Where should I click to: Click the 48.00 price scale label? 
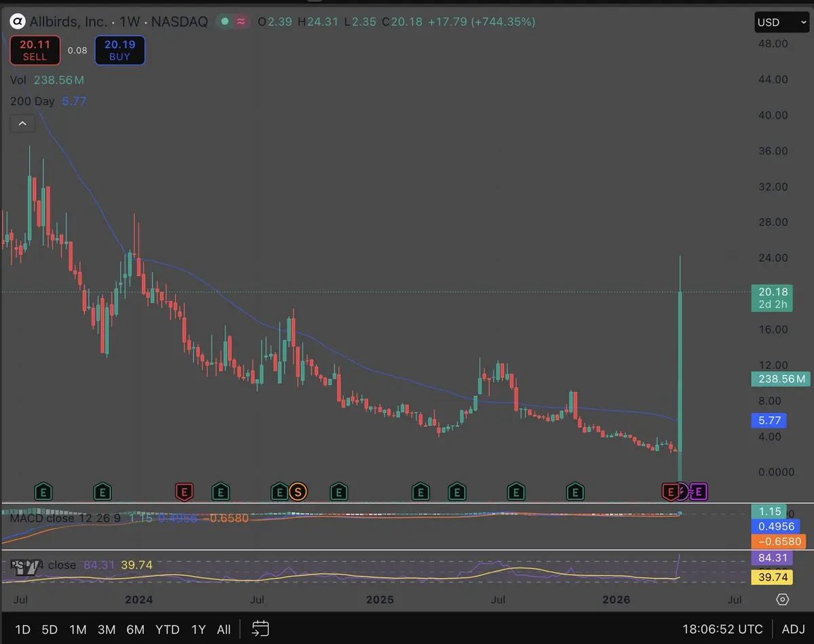[773, 43]
